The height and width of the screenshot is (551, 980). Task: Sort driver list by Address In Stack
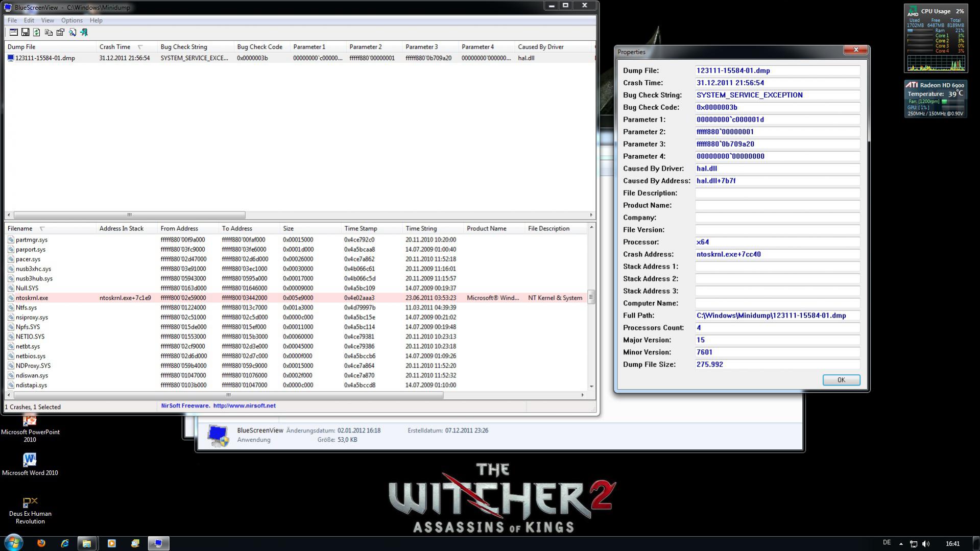[x=127, y=229]
